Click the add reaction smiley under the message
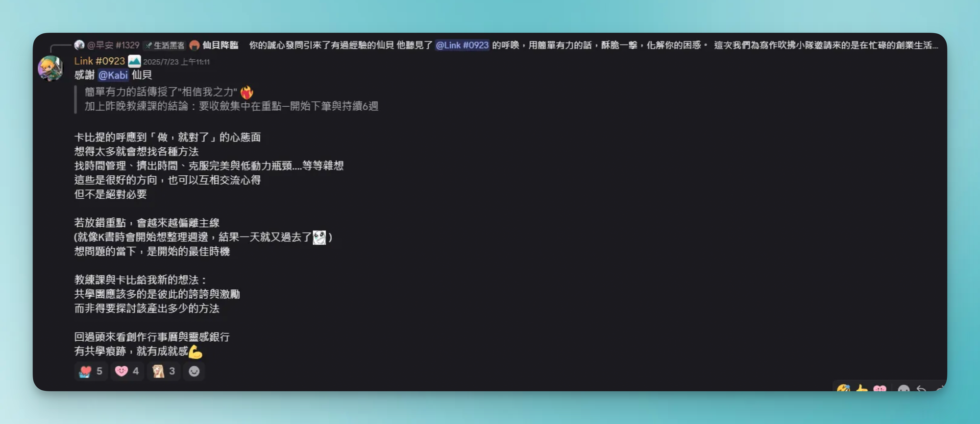980x424 pixels. pos(194,371)
